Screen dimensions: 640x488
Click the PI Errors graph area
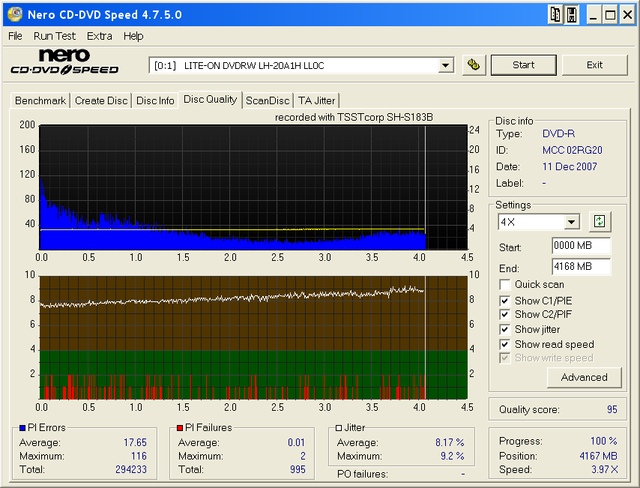point(253,187)
